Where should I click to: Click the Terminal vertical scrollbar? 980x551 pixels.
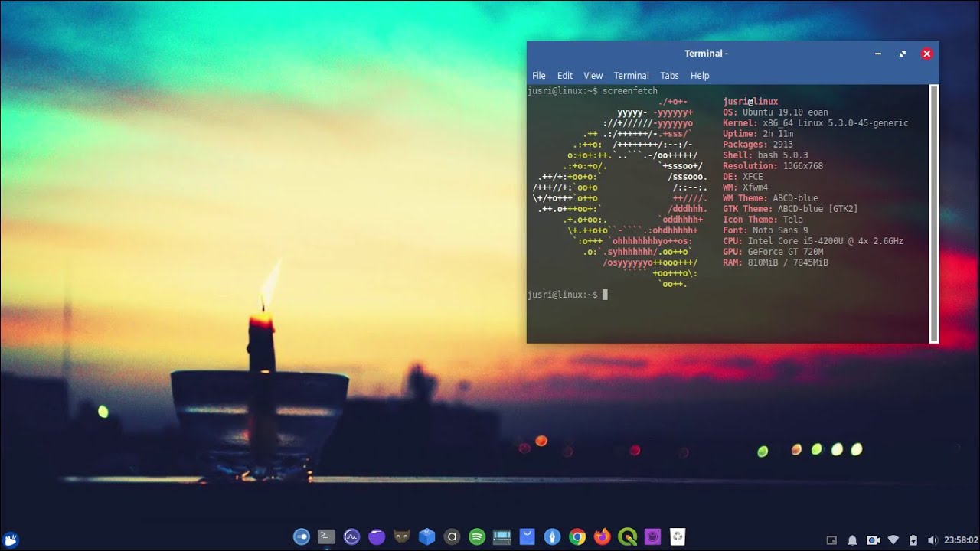pos(933,214)
